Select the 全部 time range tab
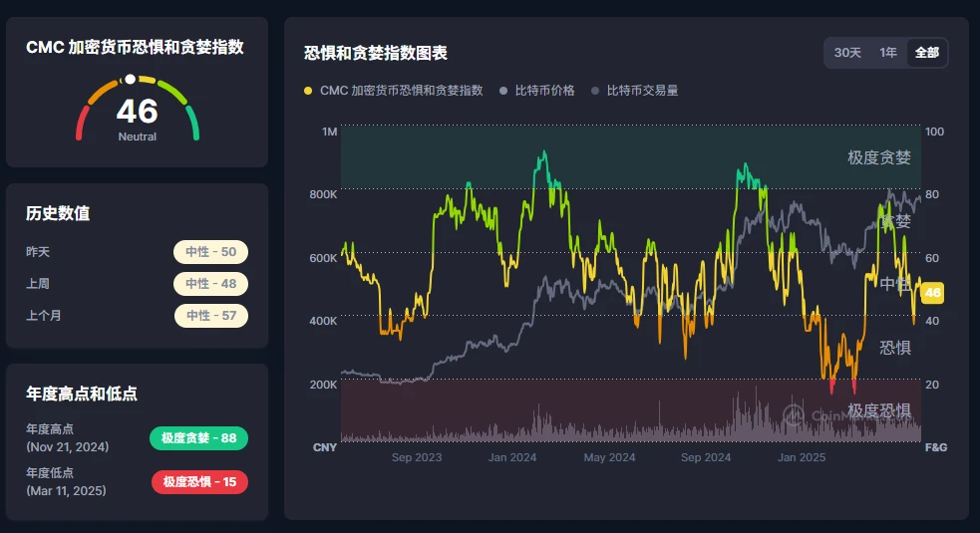This screenshot has height=533, width=980. click(927, 53)
